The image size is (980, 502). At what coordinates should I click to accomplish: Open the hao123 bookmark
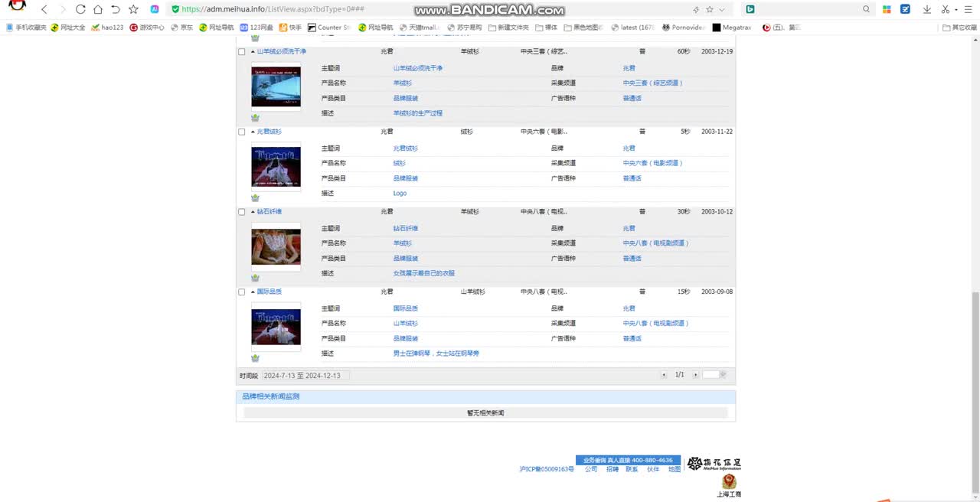[107, 28]
